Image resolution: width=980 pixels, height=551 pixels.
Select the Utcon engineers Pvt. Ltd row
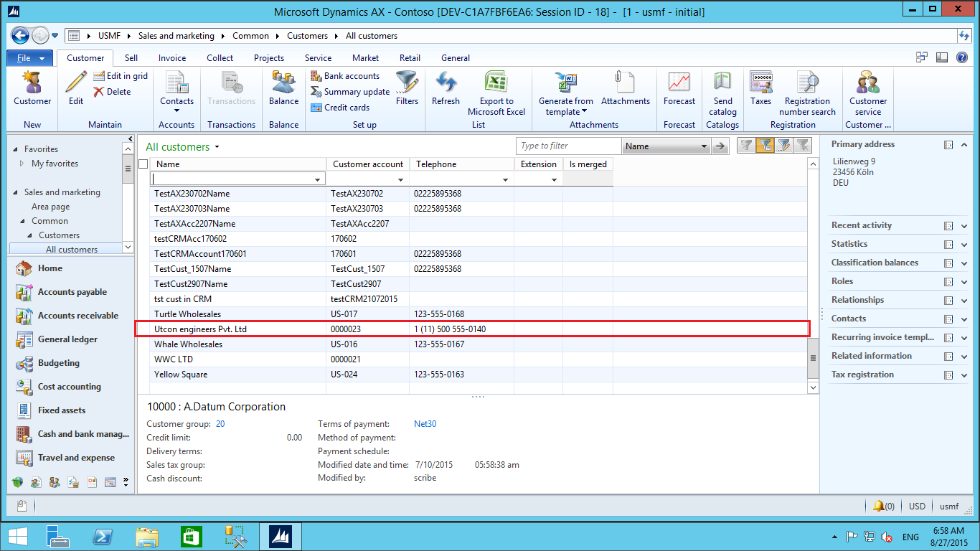click(472, 329)
